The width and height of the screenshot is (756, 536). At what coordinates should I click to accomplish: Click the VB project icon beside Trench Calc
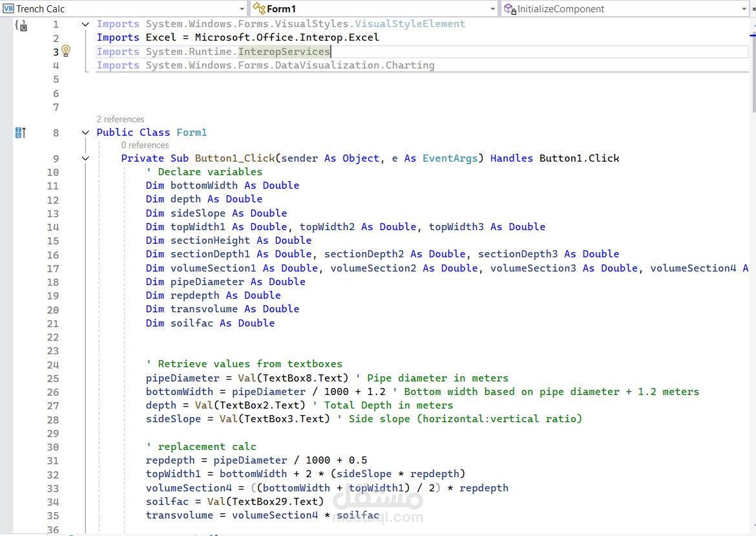point(8,8)
